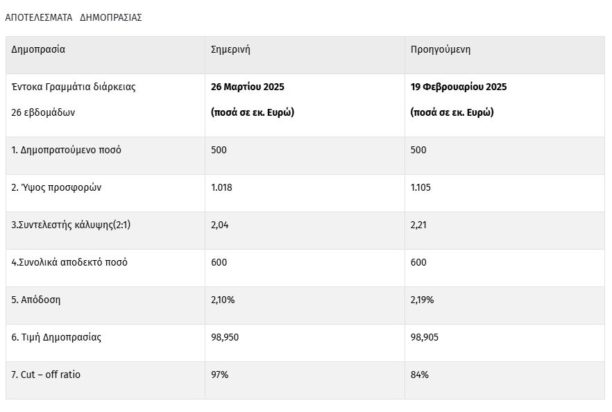Click the 26 εβδομάδων text
Image resolution: width=612 pixels, height=412 pixels.
click(x=43, y=112)
